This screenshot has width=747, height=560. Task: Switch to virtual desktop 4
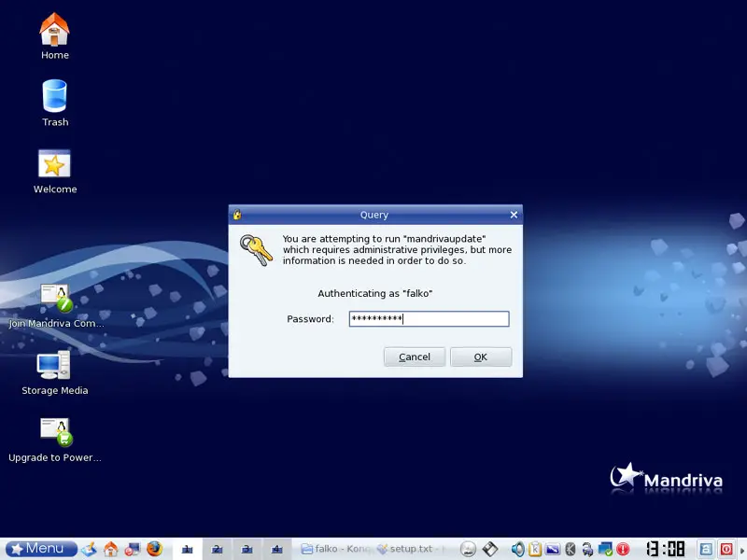pyautogui.click(x=276, y=549)
